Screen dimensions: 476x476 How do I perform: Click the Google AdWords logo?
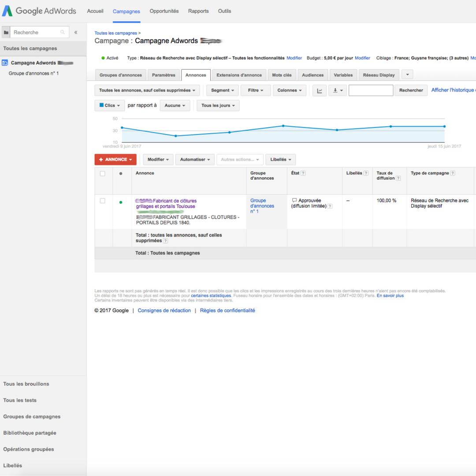[39, 11]
